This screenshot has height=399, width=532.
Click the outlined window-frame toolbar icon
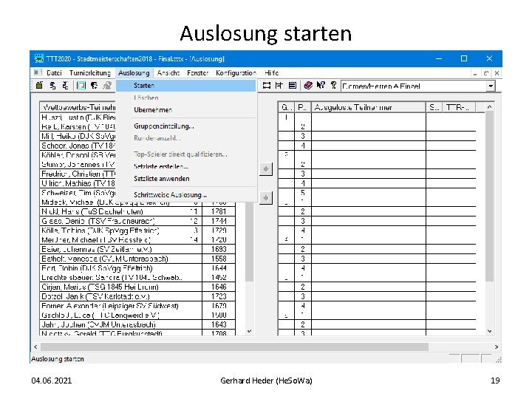pos(81,86)
